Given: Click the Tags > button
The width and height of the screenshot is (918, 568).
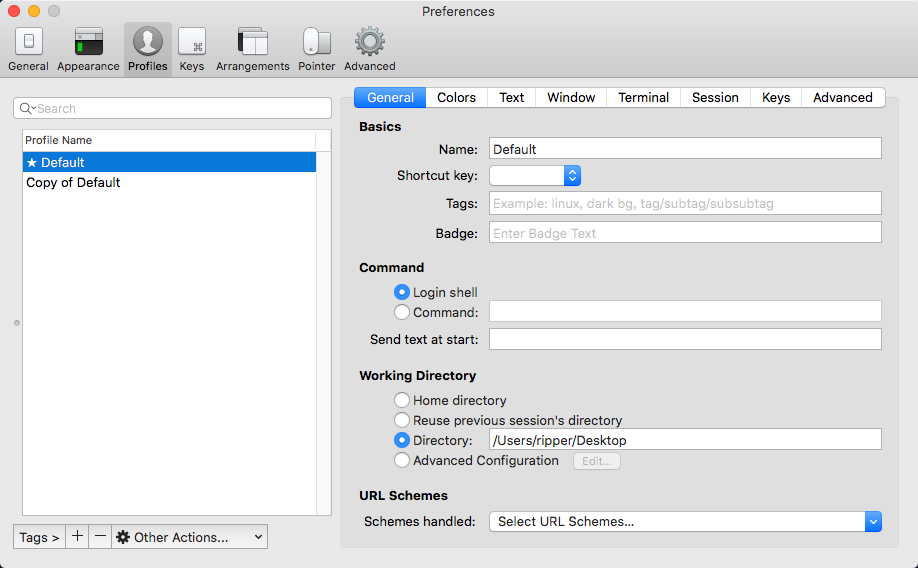Looking at the screenshot, I should coord(40,537).
